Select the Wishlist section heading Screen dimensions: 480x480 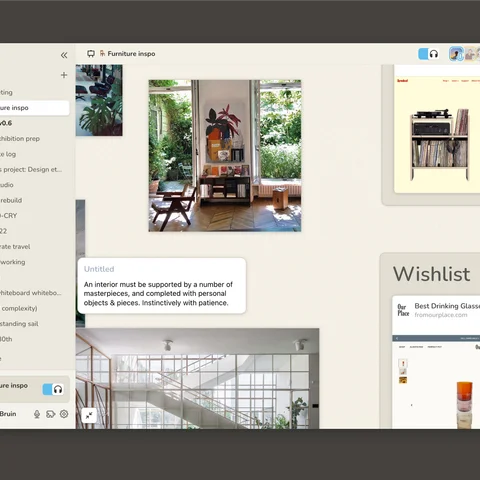(431, 274)
